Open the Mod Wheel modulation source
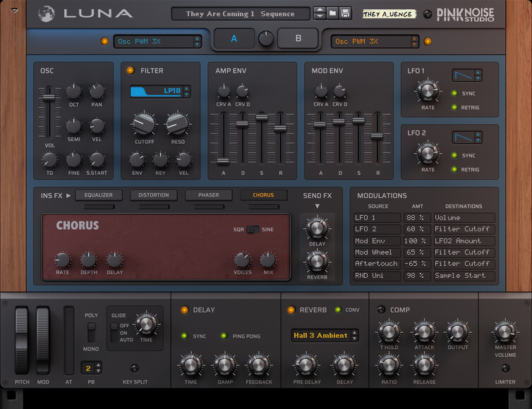Viewport: 532px width, 409px height. point(377,252)
